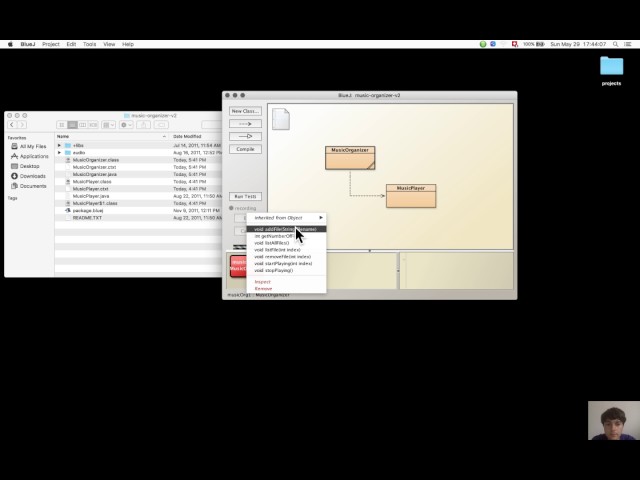
Task: Click Finder edit tags button
Action: pos(161,125)
